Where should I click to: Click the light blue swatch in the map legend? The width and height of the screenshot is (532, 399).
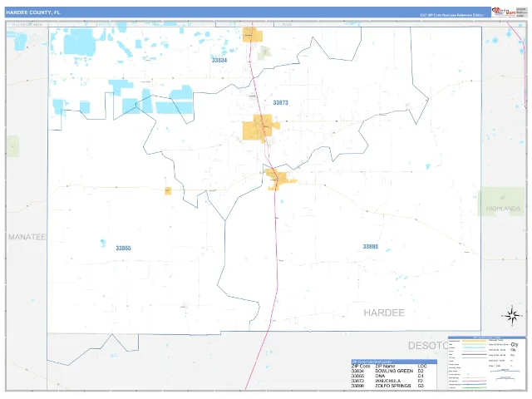(474, 347)
